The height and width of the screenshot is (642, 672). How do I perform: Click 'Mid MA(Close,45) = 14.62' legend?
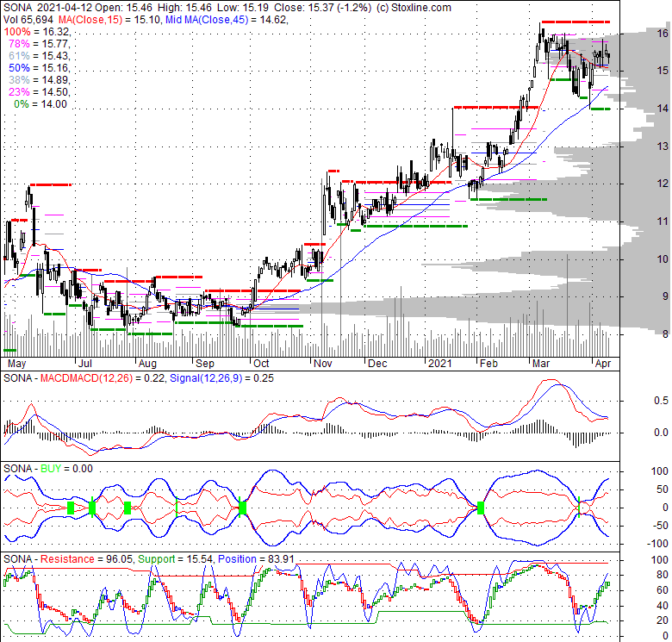coord(227,19)
